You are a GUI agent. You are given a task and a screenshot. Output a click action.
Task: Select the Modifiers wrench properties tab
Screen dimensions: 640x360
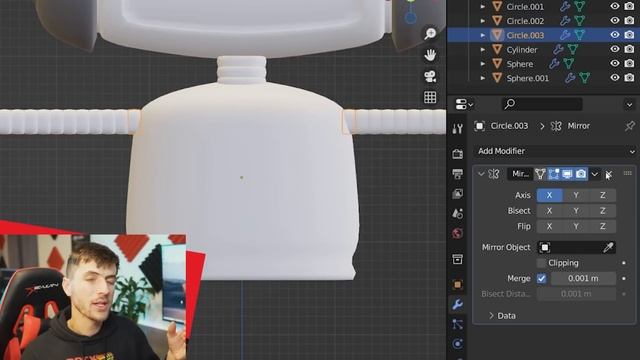click(458, 304)
